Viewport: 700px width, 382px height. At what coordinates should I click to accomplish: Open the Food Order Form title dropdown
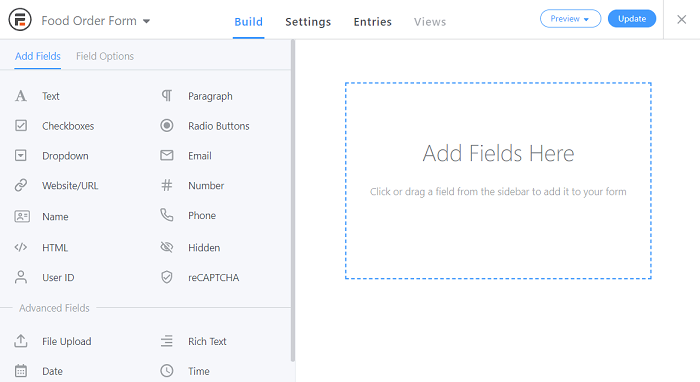[96, 21]
